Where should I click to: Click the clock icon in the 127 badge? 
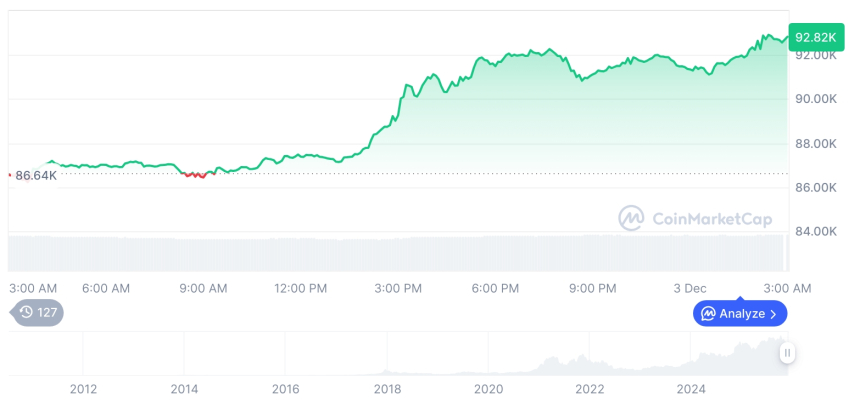[26, 313]
